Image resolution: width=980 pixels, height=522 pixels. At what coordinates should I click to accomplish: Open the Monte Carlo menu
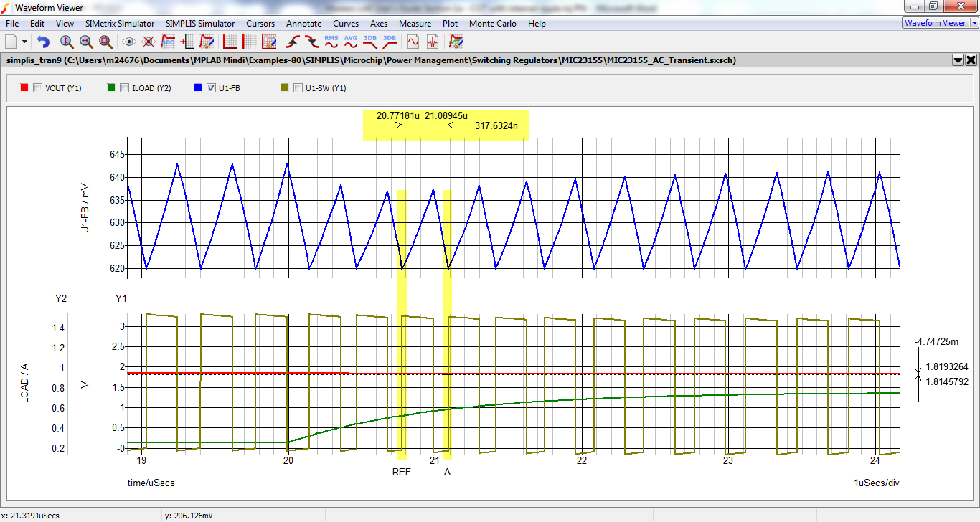pos(493,24)
